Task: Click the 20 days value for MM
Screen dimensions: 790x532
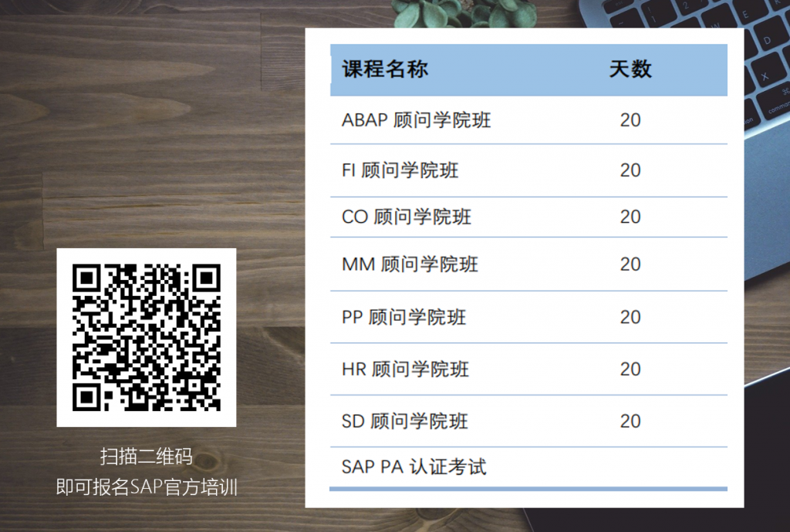Action: (x=630, y=264)
